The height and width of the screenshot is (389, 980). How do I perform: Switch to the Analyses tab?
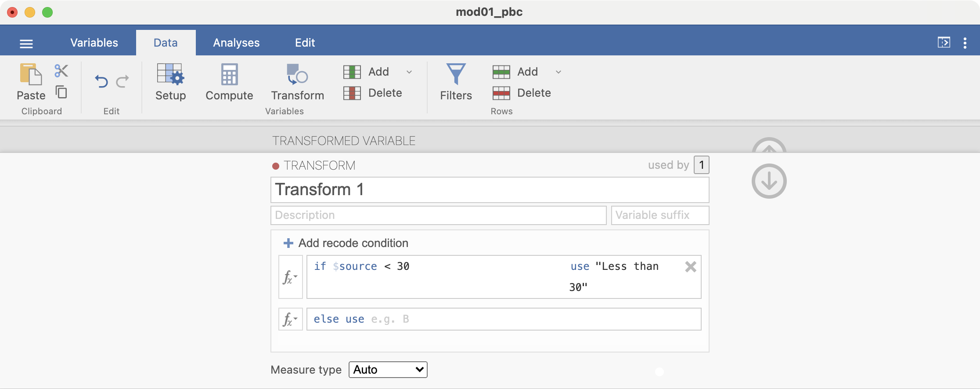pyautogui.click(x=236, y=43)
